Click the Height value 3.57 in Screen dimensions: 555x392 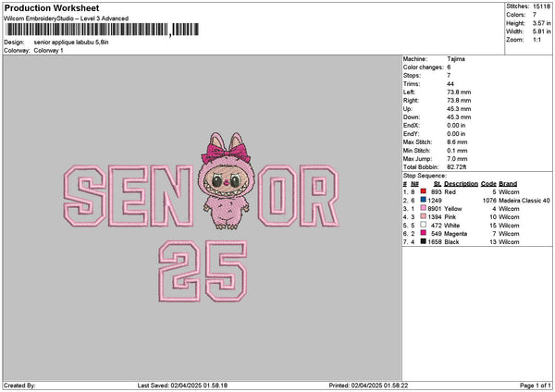click(541, 23)
